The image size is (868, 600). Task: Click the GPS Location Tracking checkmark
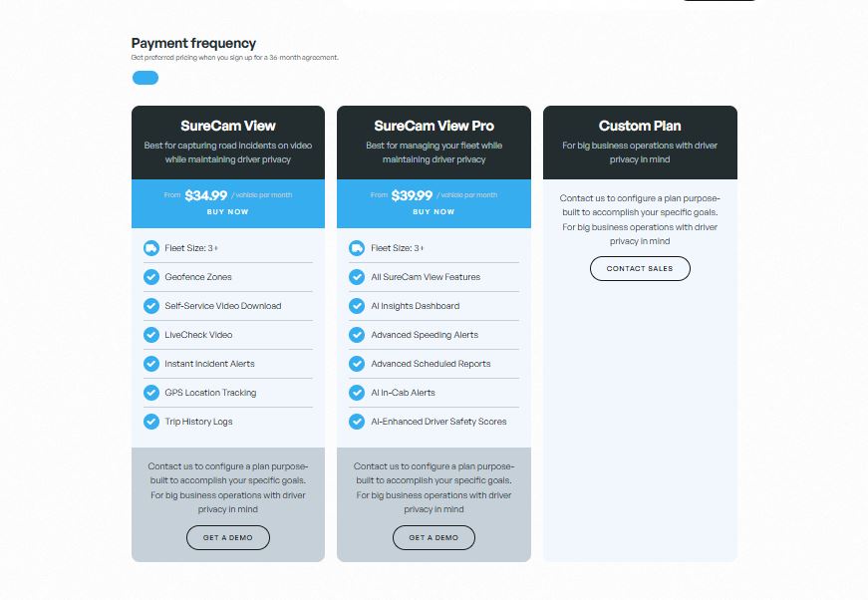[x=151, y=393]
